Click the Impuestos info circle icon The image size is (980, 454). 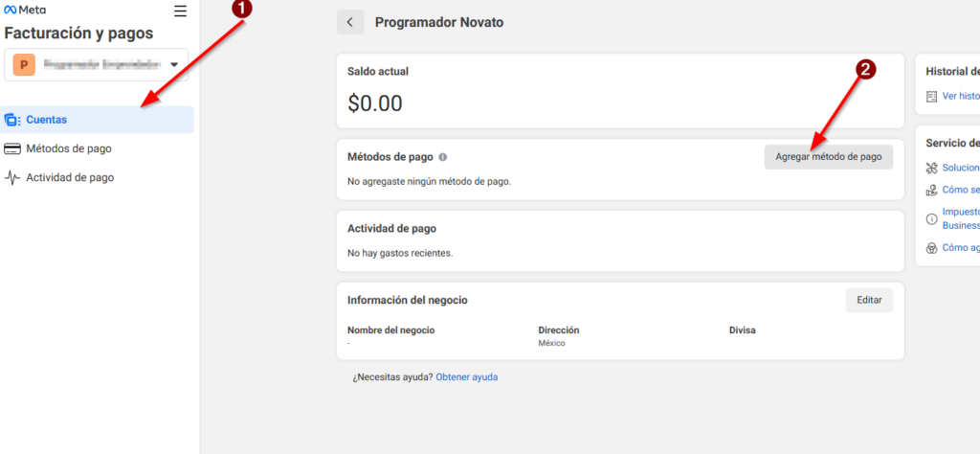932,218
